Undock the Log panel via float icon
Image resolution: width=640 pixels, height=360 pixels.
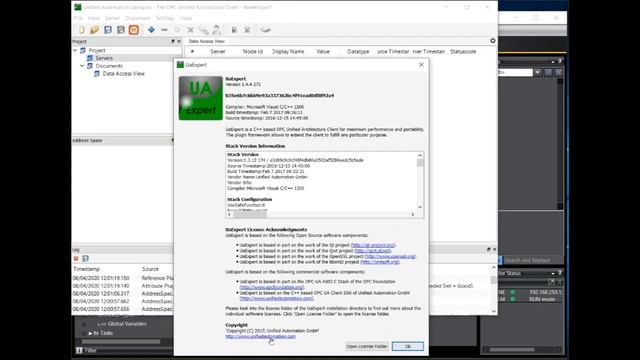point(488,249)
